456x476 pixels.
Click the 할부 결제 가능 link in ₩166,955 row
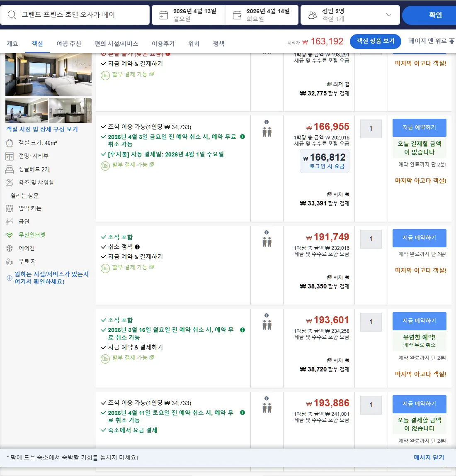tap(133, 164)
